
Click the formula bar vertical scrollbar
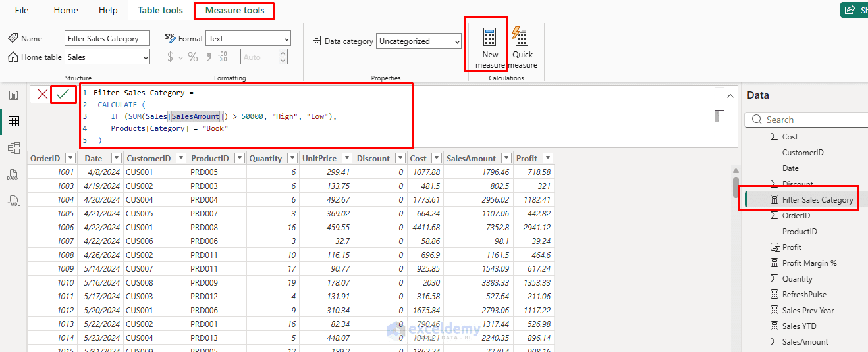coord(719,116)
